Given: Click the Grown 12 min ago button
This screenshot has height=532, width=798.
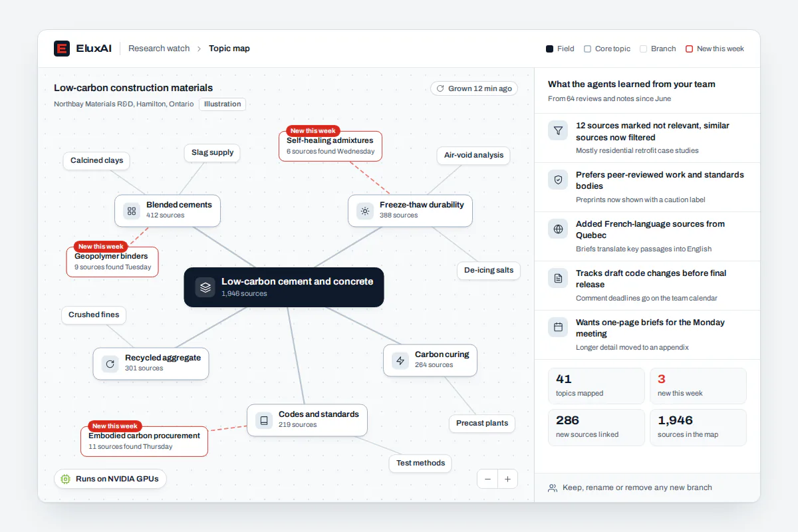Looking at the screenshot, I should pos(474,88).
